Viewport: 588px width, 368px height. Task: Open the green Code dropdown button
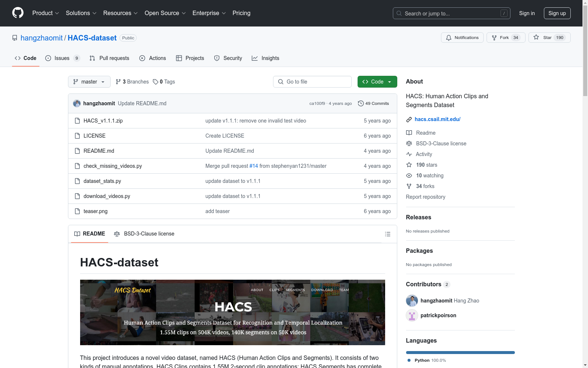coord(377,82)
